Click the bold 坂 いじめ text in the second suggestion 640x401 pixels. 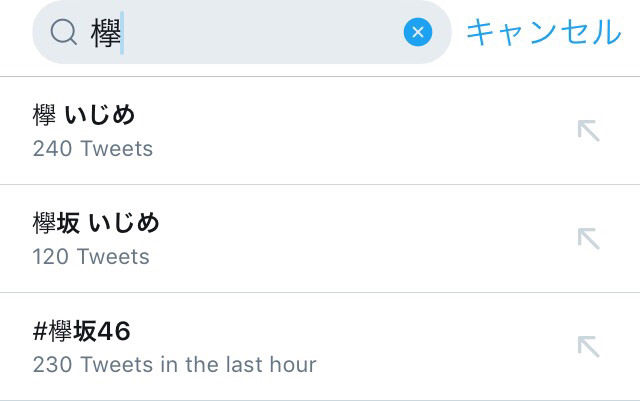110,223
